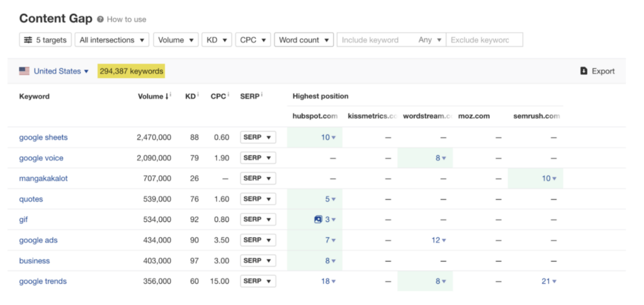
Task: Expand SERP dropdown for business
Action: [258, 260]
